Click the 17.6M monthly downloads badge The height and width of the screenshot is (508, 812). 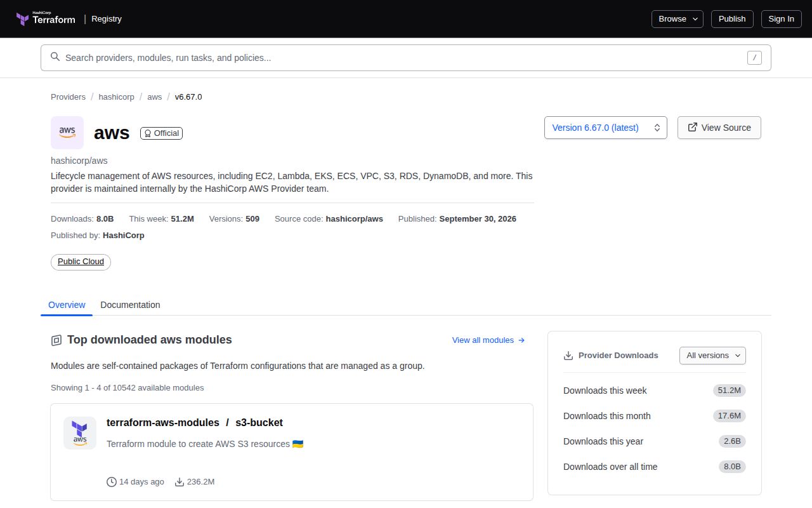730,416
